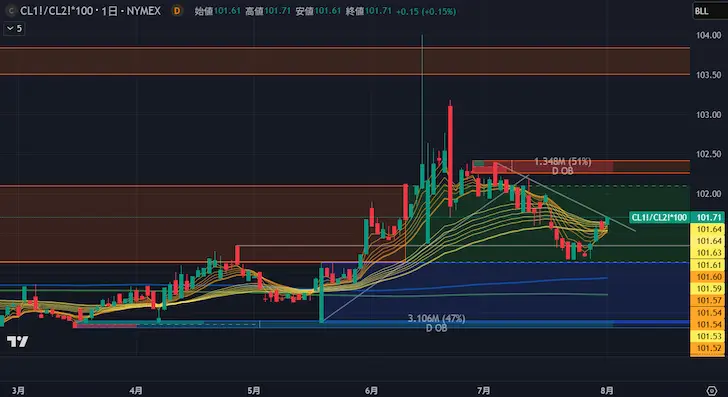Click the yellow 101.59 indicator label
The height and width of the screenshot is (397, 728).
(709, 289)
